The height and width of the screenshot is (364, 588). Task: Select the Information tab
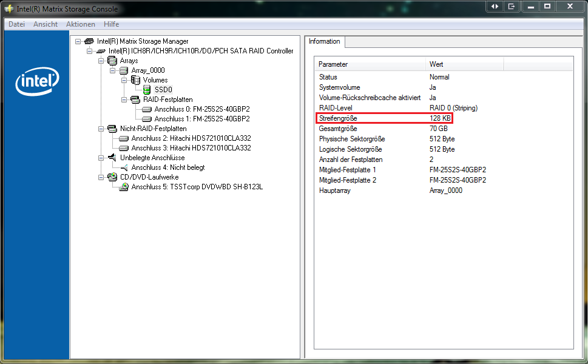click(x=325, y=41)
